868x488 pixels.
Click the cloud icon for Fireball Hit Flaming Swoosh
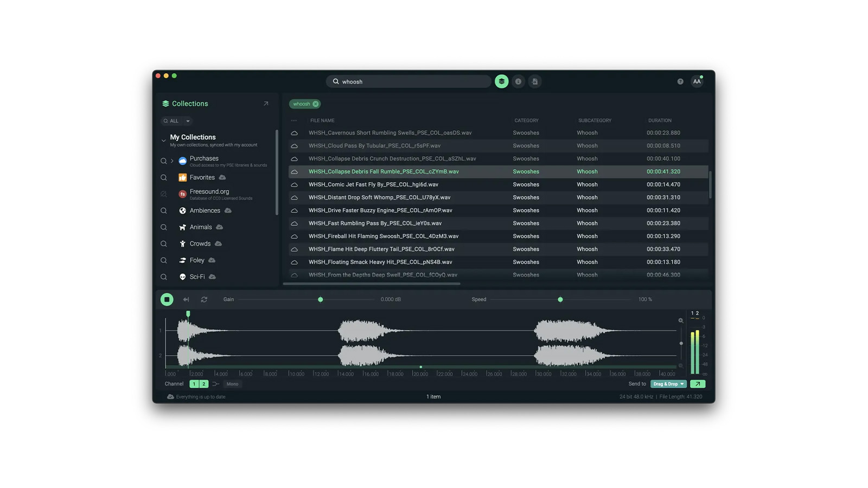294,236
